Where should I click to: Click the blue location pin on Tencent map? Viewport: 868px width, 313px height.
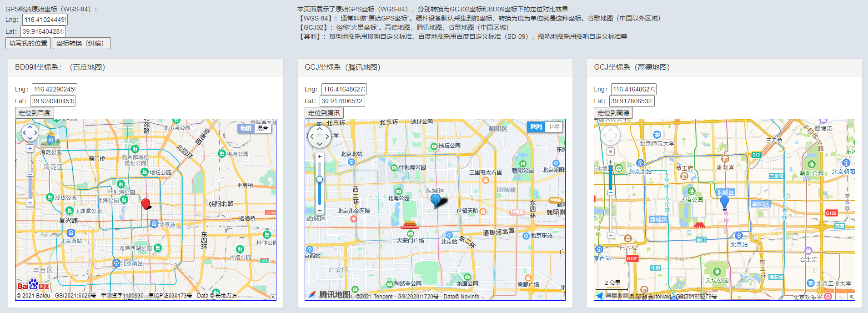[x=436, y=200]
